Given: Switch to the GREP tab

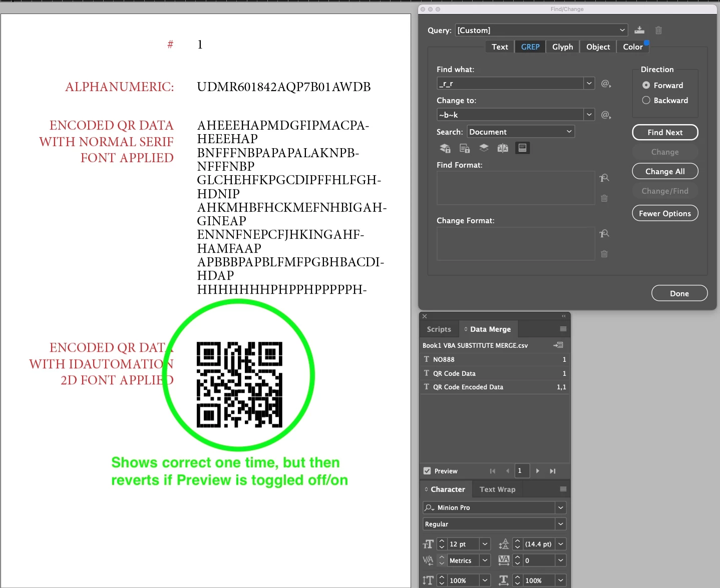Looking at the screenshot, I should tap(530, 47).
